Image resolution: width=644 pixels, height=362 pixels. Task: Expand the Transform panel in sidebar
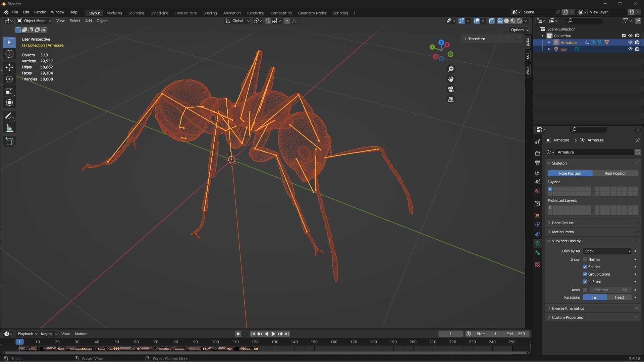click(492, 39)
